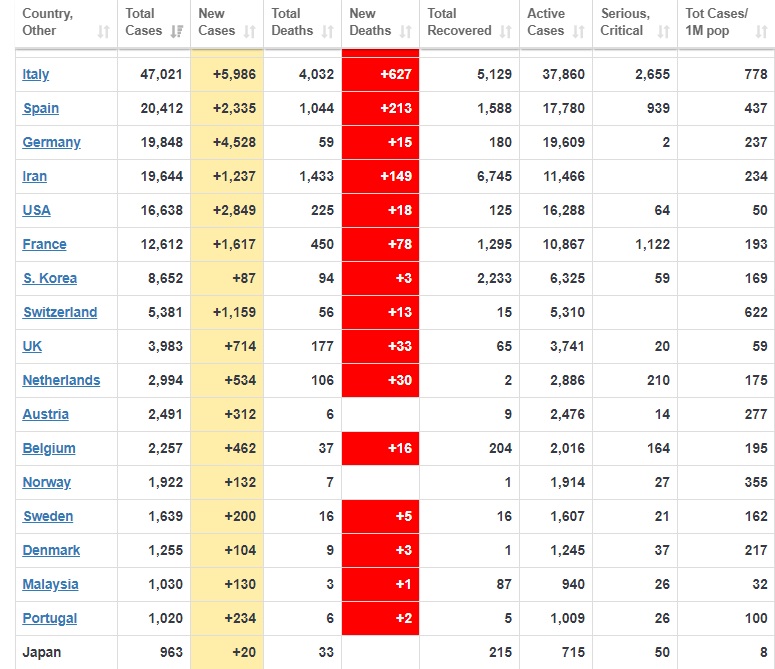775x669 pixels.
Task: Click Germany's yellow +4,528 new cases cell
Action: coord(227,142)
